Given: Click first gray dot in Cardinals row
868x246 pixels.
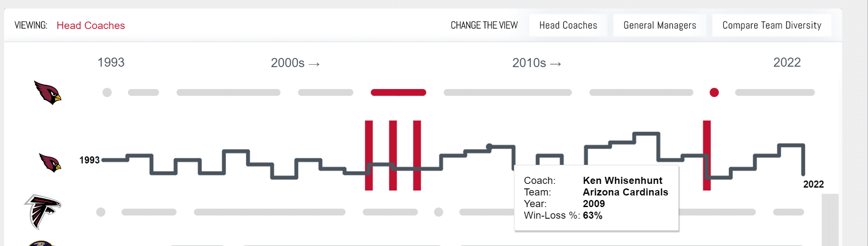Looking at the screenshot, I should [107, 92].
